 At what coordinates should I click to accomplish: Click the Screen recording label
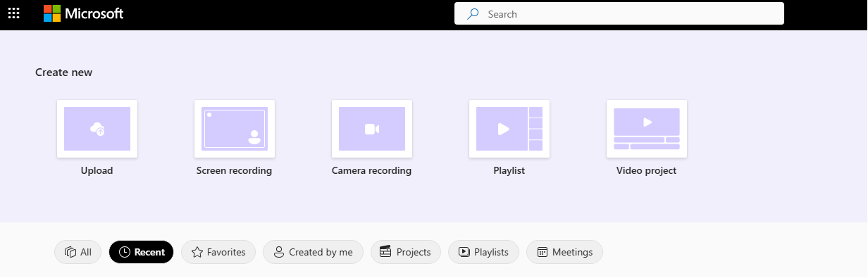pyautogui.click(x=235, y=171)
